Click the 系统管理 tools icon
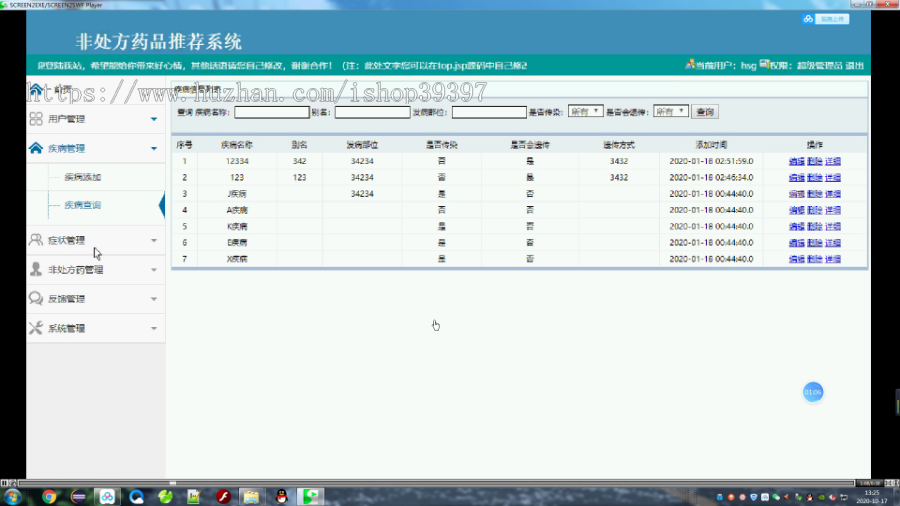 (36, 328)
